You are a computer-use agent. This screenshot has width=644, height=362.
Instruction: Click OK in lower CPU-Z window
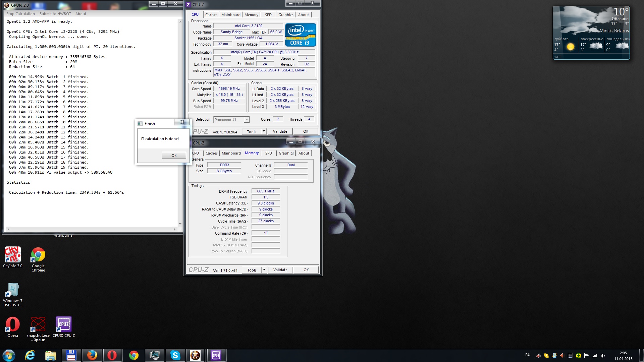(306, 270)
